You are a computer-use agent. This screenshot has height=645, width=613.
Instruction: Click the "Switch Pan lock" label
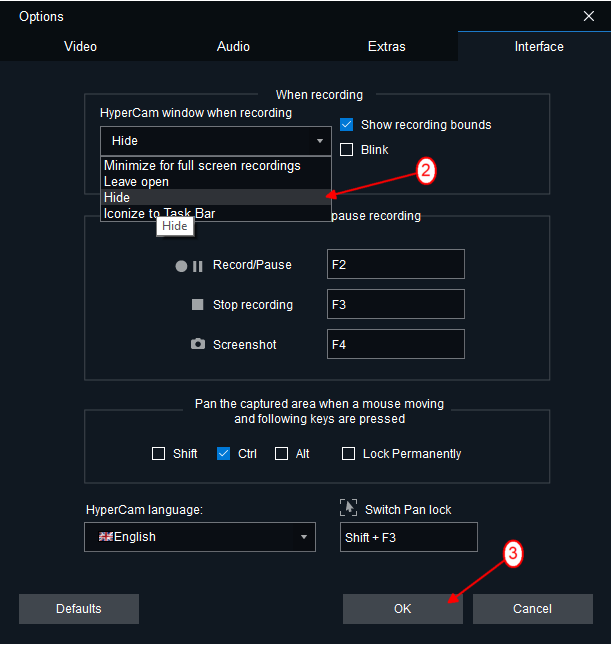click(x=408, y=510)
